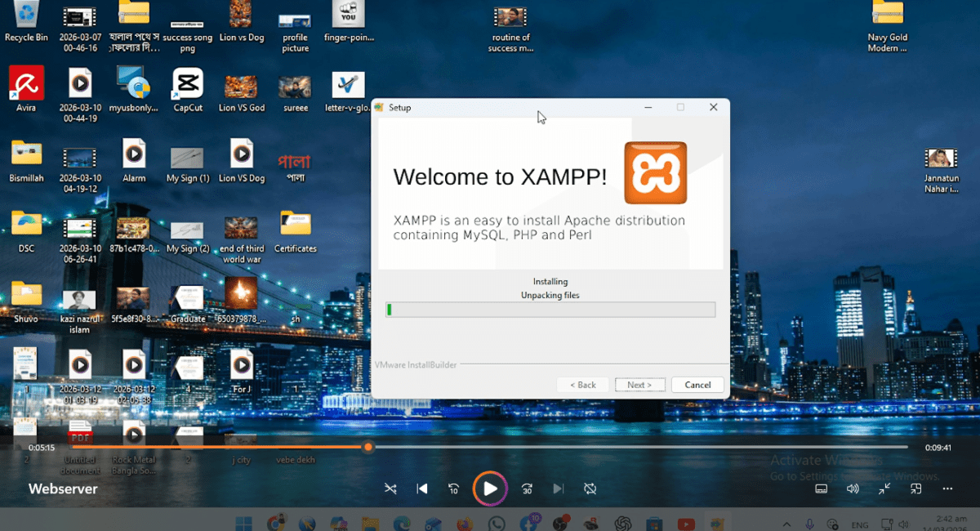Click the orange seek bar handle
Screen dimensions: 980x531
[368, 447]
